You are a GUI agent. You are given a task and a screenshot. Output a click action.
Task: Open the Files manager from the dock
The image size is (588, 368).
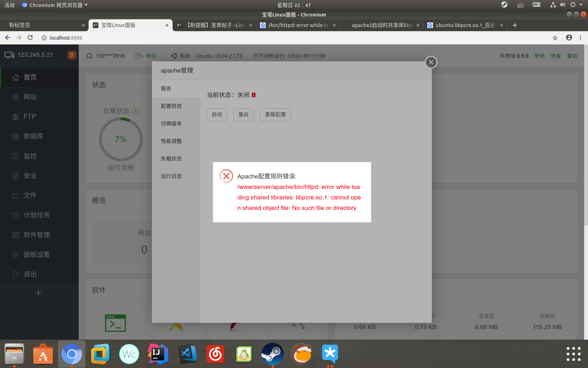tap(14, 354)
